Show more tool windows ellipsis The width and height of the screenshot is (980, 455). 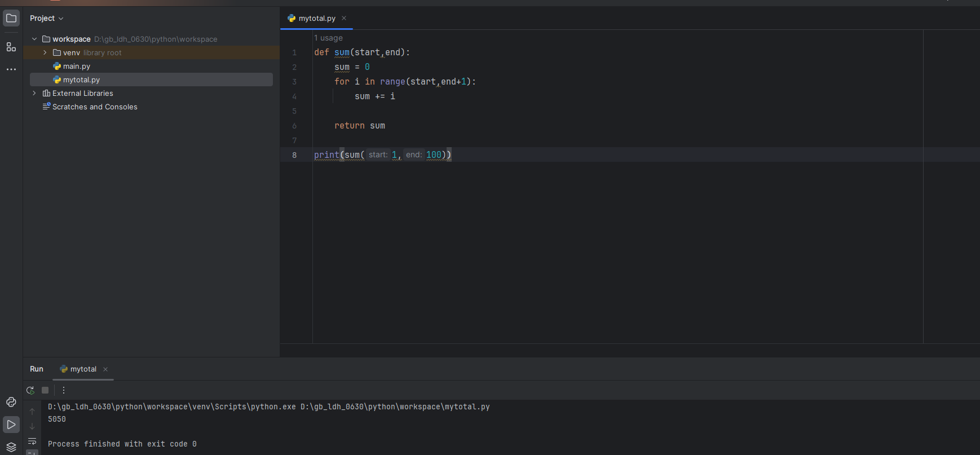click(11, 69)
